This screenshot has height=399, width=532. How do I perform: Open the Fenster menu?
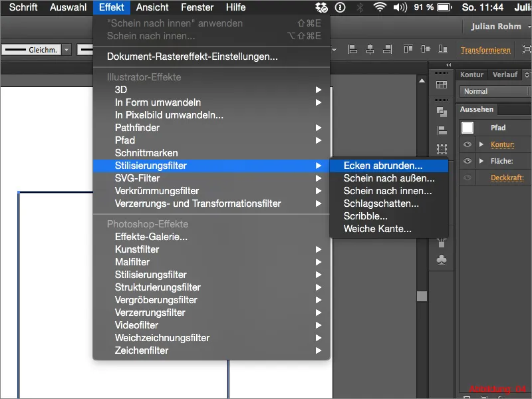tap(197, 7)
